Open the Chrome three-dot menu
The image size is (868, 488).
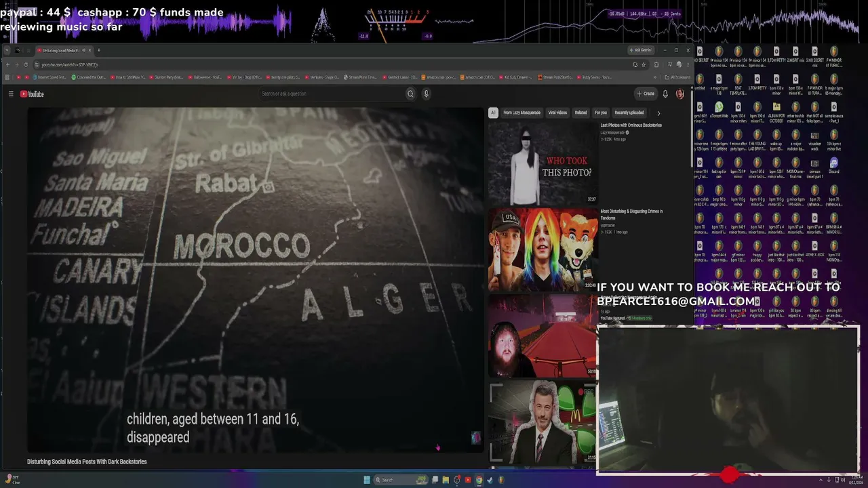coord(688,64)
